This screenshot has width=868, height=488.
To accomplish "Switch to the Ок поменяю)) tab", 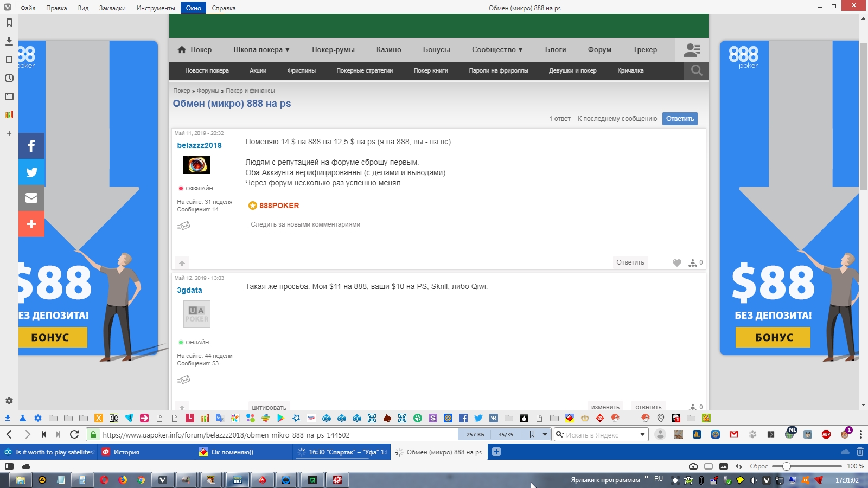I will pyautogui.click(x=244, y=452).
